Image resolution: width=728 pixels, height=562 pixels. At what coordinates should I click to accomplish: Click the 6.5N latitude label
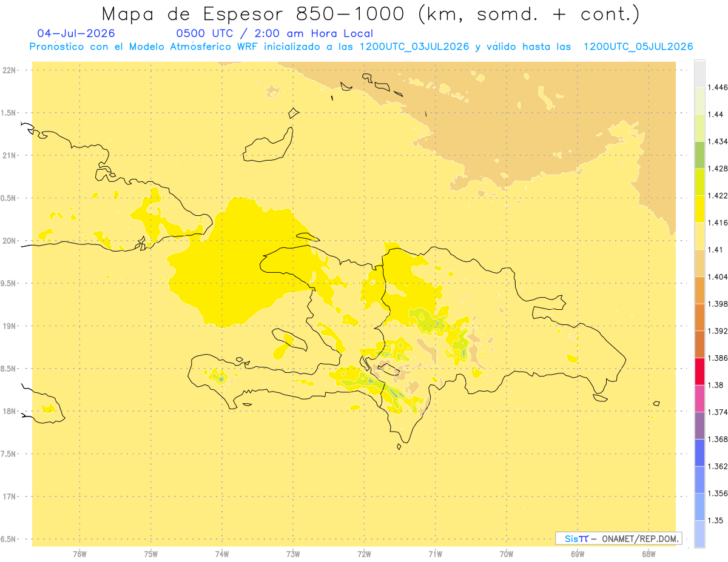pos(9,540)
